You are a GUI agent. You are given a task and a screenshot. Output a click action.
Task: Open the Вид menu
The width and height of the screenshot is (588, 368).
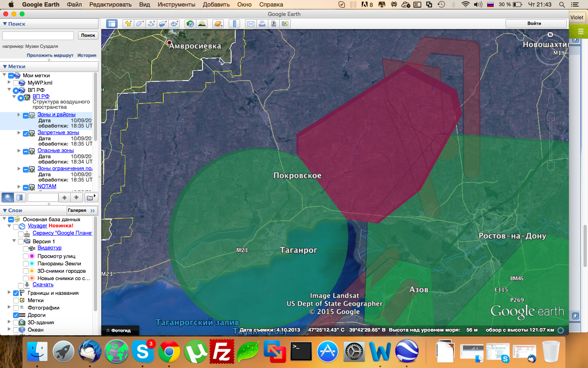[x=145, y=4]
